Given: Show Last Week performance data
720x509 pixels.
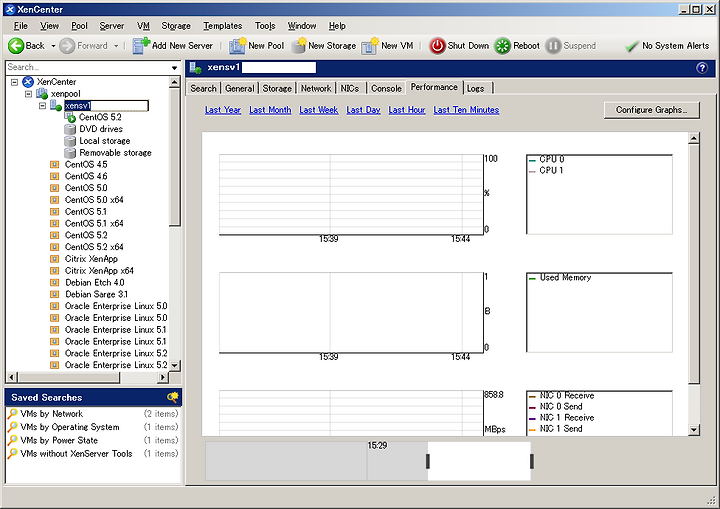Looking at the screenshot, I should tap(319, 110).
